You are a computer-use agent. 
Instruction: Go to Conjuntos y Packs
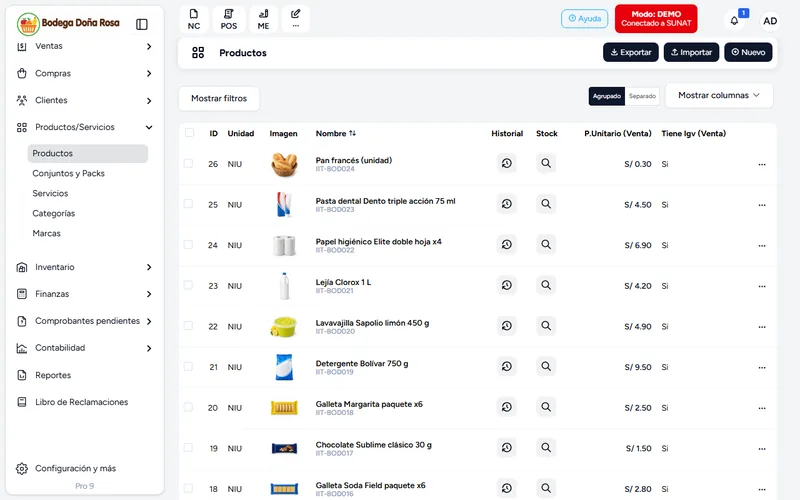tap(68, 173)
